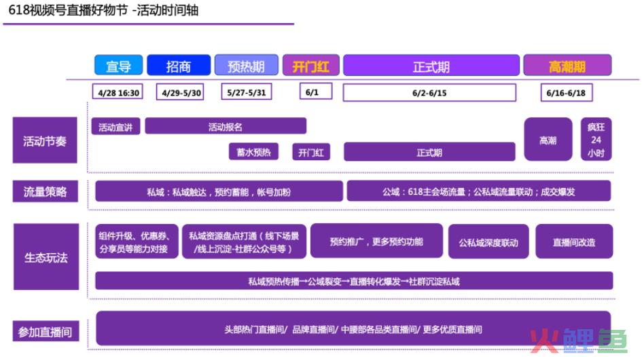Click the 活动宣讲 block

(115, 126)
